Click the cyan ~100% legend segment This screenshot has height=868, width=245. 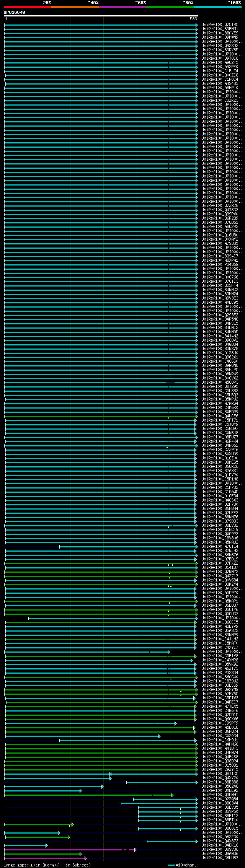217,7
